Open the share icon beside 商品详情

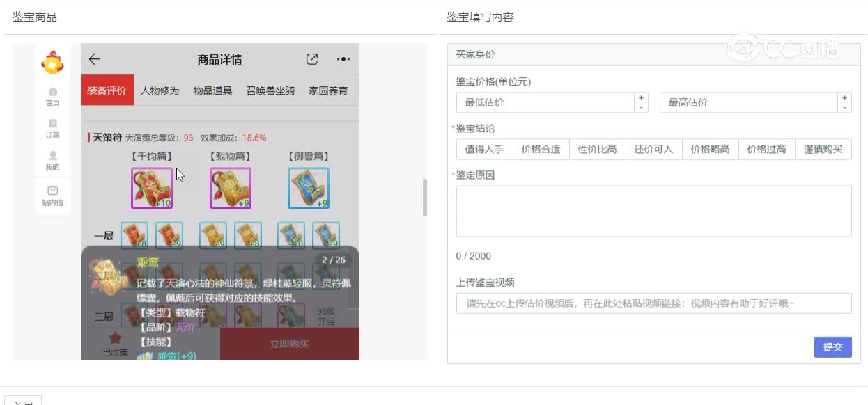(312, 59)
